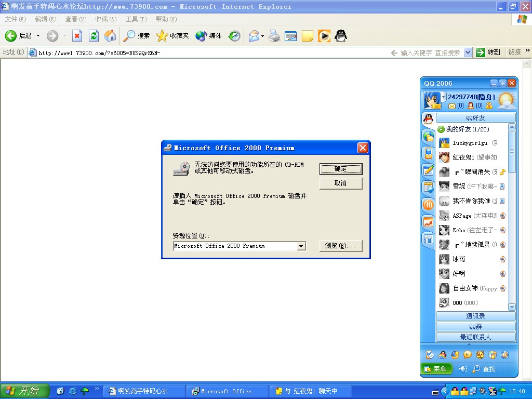The width and height of the screenshot is (532, 399).
Task: Stop page loading with red X icon
Action: (77, 36)
